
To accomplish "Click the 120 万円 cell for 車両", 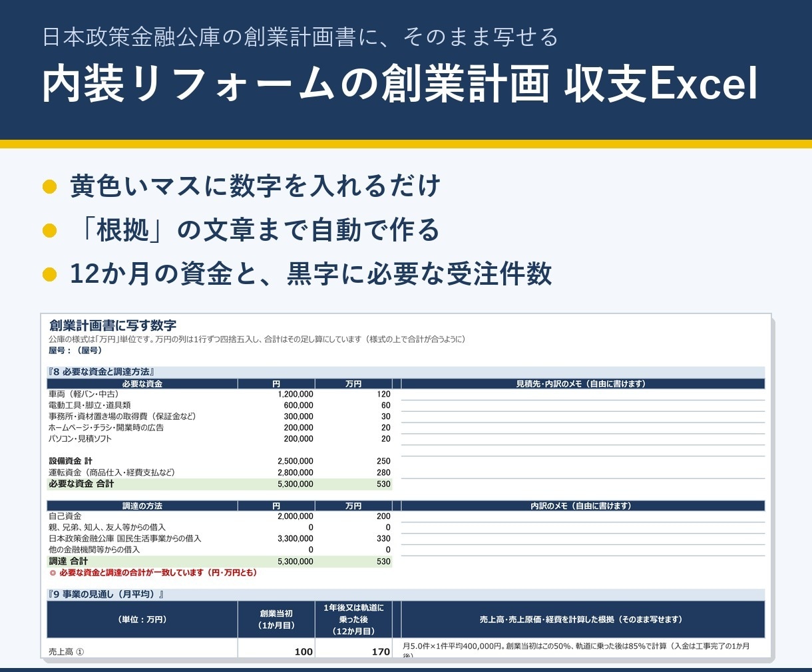I will point(383,394).
